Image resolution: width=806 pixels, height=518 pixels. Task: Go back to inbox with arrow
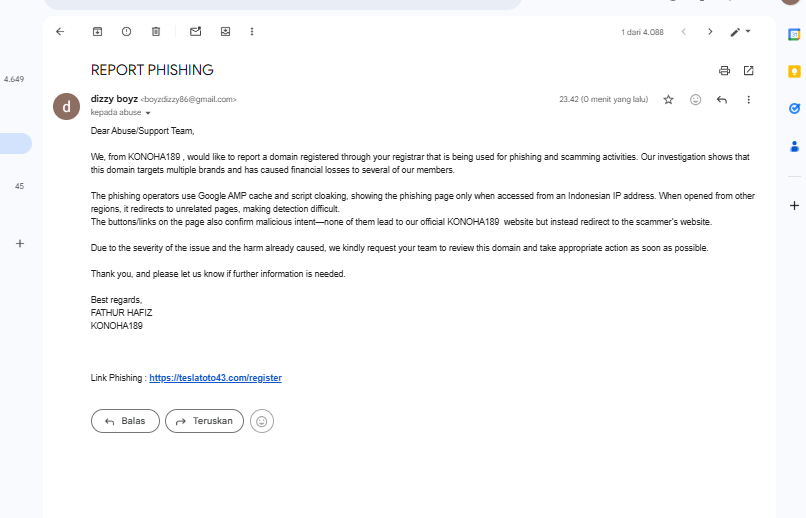click(60, 32)
